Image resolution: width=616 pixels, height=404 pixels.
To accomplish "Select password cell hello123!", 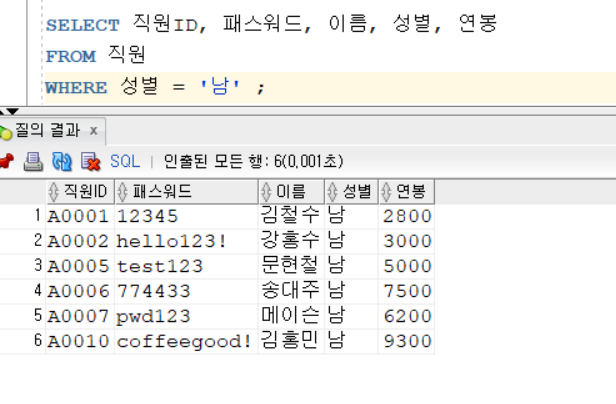I will point(186,241).
